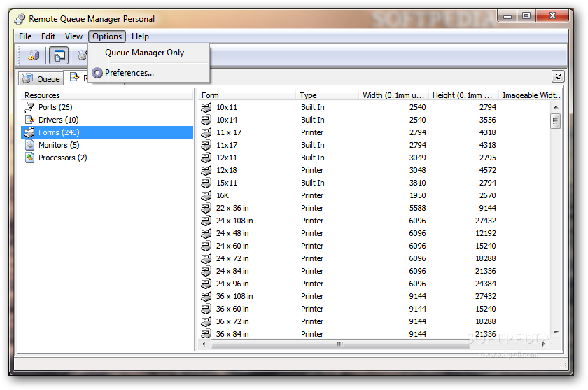The height and width of the screenshot is (390, 588).
Task: Click the form icon beside 16K
Action: [x=206, y=195]
